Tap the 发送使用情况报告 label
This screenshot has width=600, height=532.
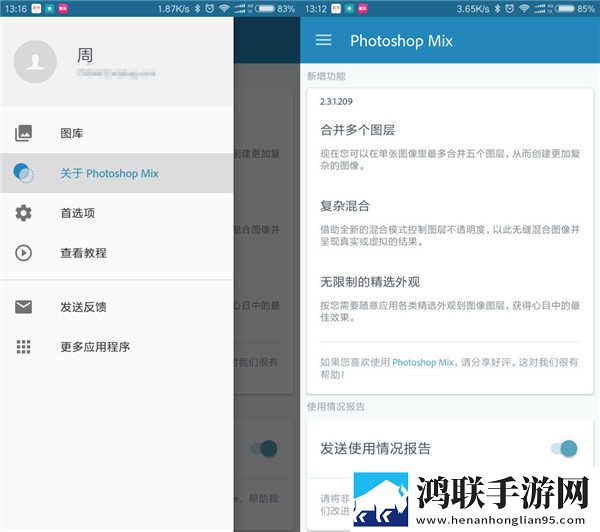375,448
